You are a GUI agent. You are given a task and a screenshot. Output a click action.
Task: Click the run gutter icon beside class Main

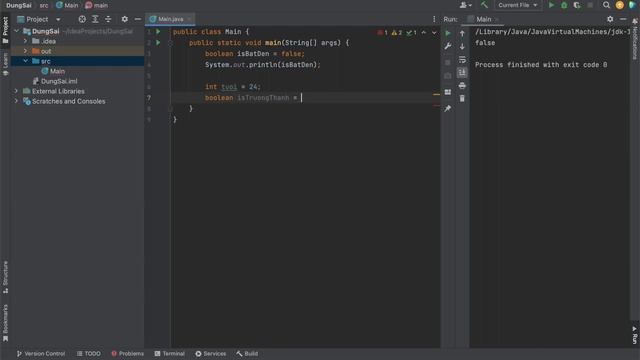click(158, 31)
